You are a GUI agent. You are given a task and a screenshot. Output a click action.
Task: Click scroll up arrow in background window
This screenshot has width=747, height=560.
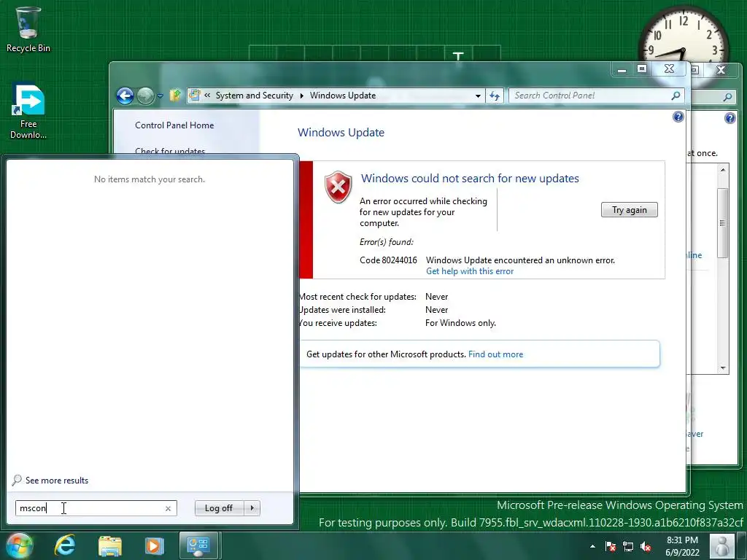click(723, 169)
